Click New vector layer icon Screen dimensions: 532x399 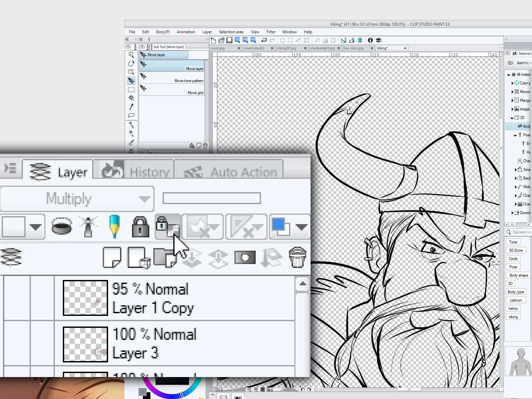139,257
